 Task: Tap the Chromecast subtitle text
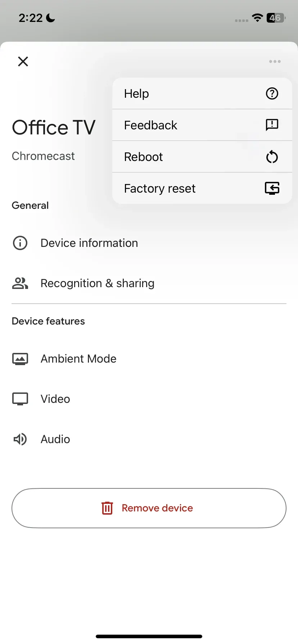point(43,156)
